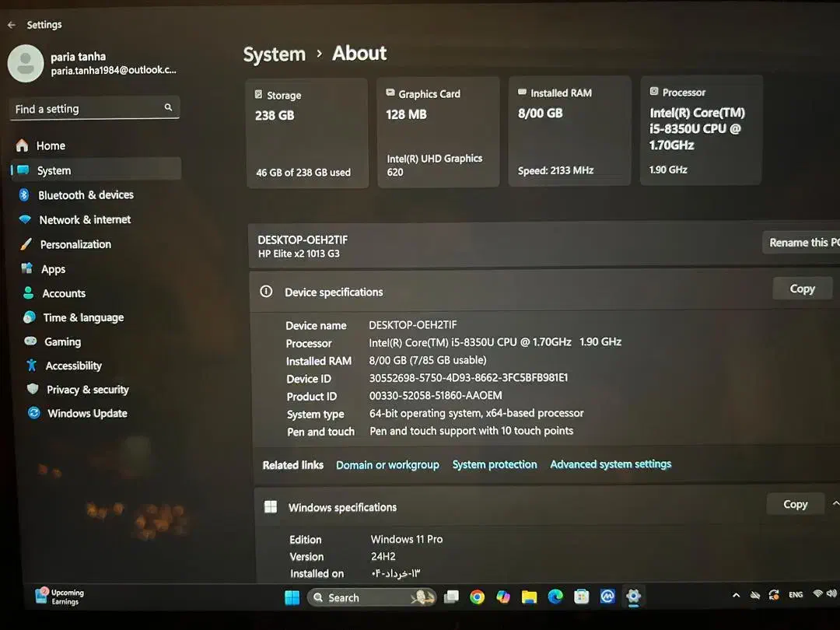The image size is (840, 630).
Task: Copy the Windows specifications
Action: coord(795,504)
